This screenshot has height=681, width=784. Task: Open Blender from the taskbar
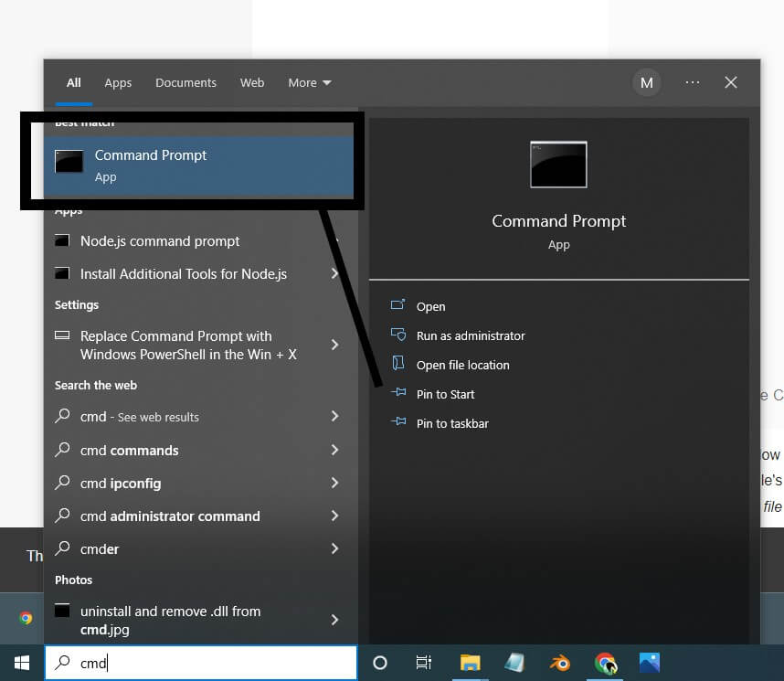(x=560, y=664)
